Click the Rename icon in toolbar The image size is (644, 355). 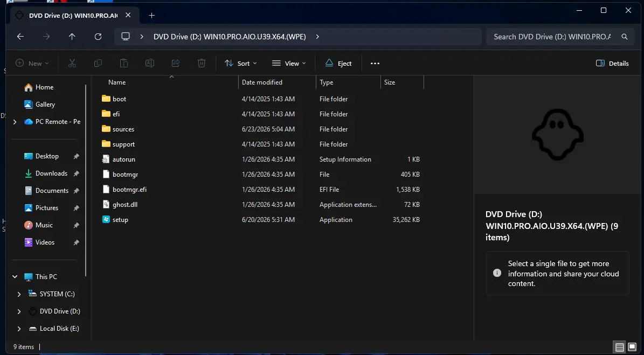149,63
